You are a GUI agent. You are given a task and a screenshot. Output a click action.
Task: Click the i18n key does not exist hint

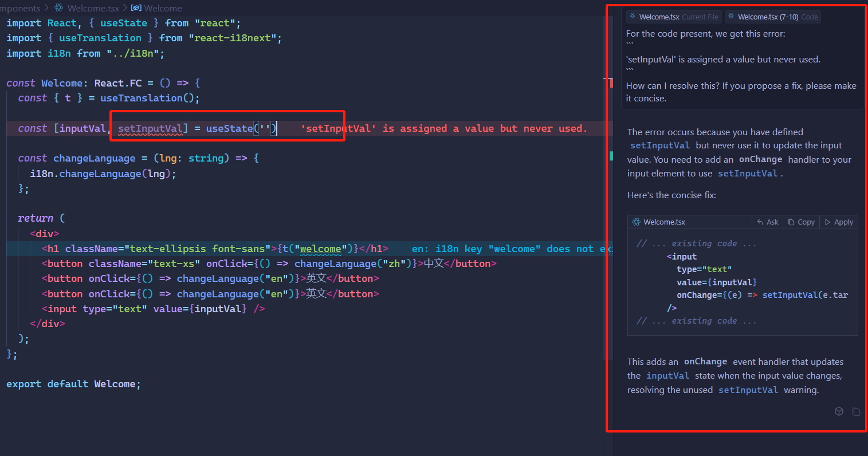click(512, 249)
